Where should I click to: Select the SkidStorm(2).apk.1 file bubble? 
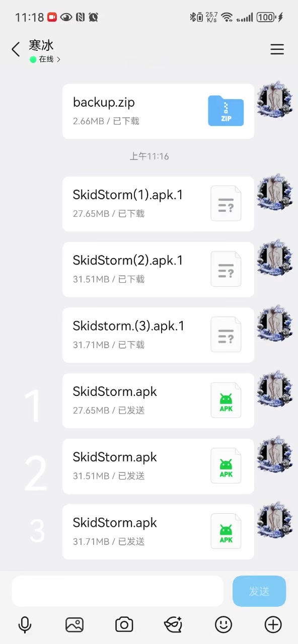tap(158, 269)
